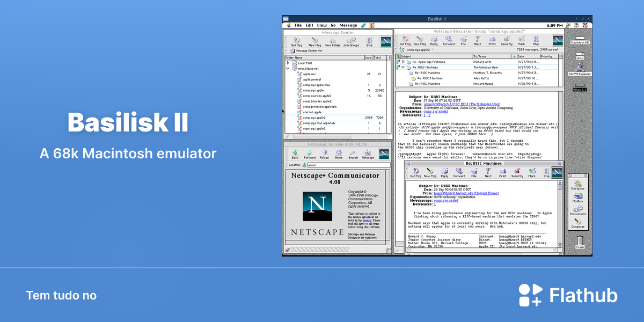The height and width of the screenshot is (322, 644).
Task: Open the Go menu
Action: 333,25
